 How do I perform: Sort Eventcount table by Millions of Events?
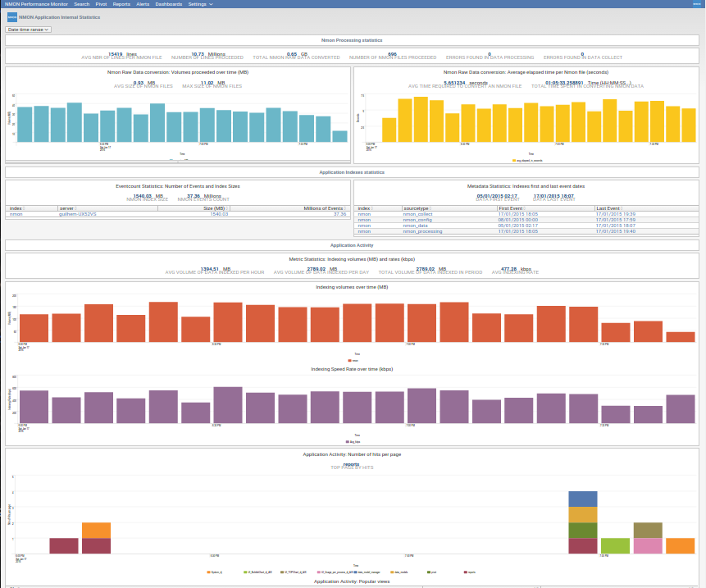325,208
